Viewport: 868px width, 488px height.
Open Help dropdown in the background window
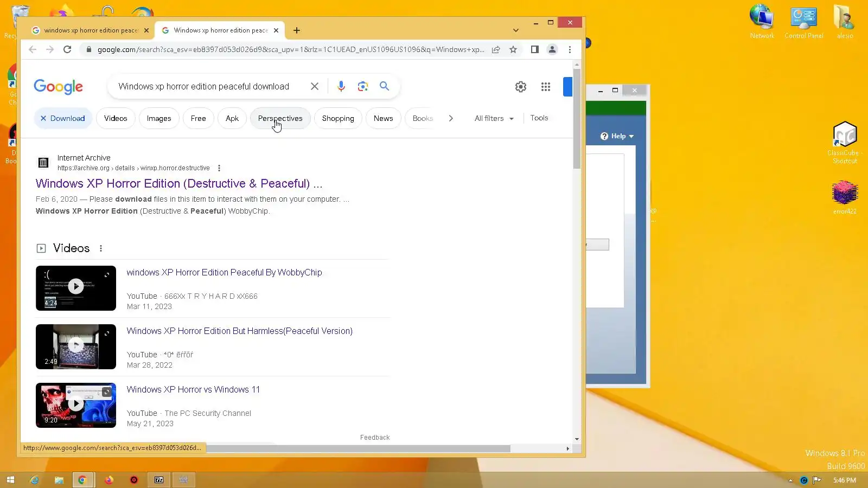(x=617, y=136)
